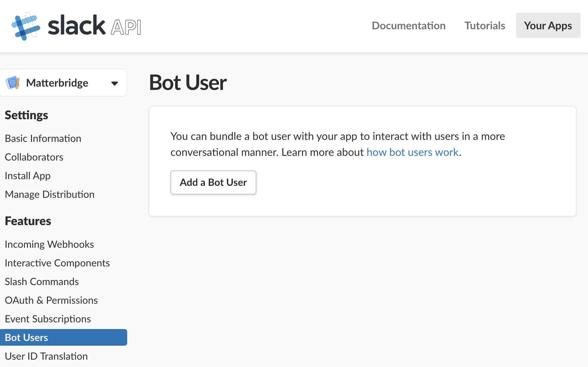Click the Slack hashtag logo icon
The width and height of the screenshot is (588, 367).
click(x=26, y=26)
